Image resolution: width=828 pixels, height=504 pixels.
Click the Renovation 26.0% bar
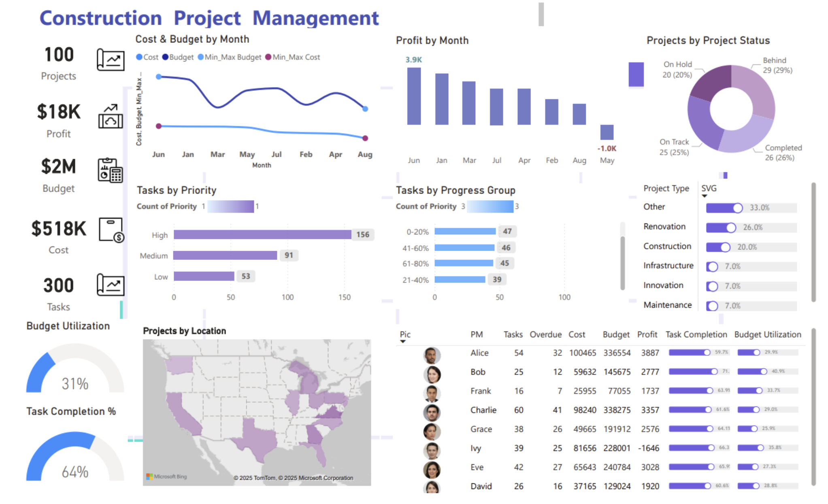point(751,228)
